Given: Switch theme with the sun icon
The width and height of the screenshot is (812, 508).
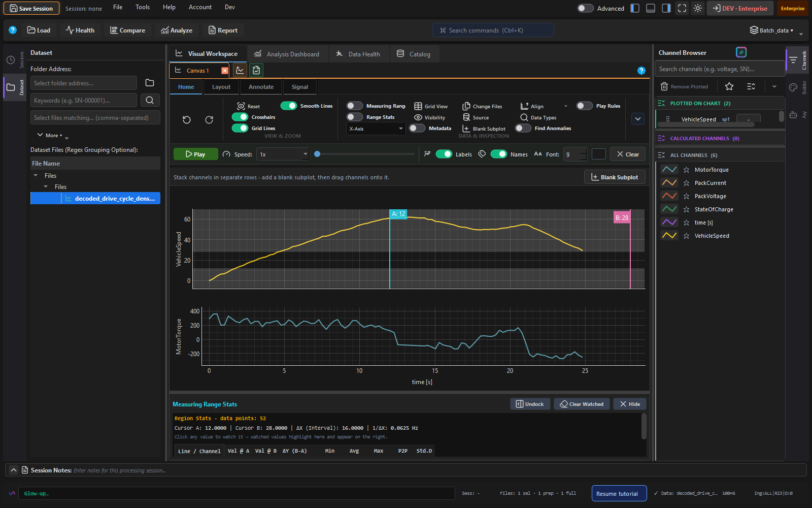Looking at the screenshot, I should [x=698, y=8].
